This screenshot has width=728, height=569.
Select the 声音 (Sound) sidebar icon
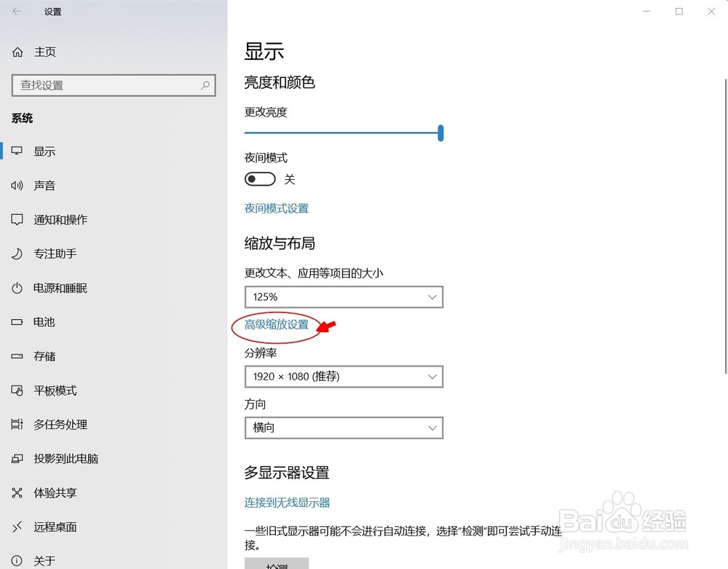coord(45,185)
